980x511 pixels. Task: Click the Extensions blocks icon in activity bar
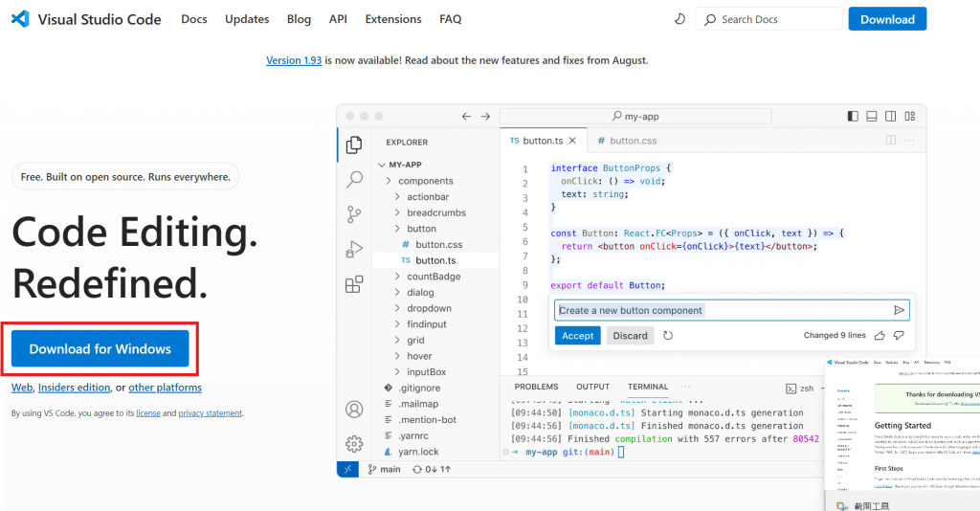[354, 284]
